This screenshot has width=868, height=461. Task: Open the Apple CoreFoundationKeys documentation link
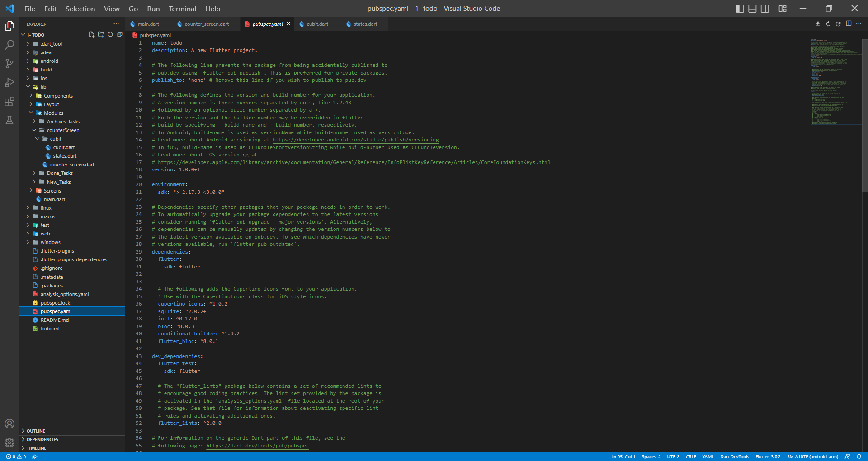tap(354, 162)
